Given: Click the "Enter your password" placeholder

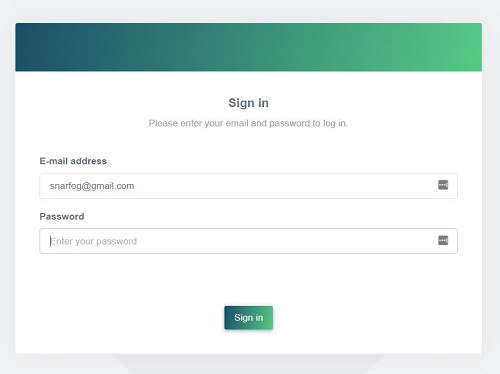Looking at the screenshot, I should click(x=93, y=241).
